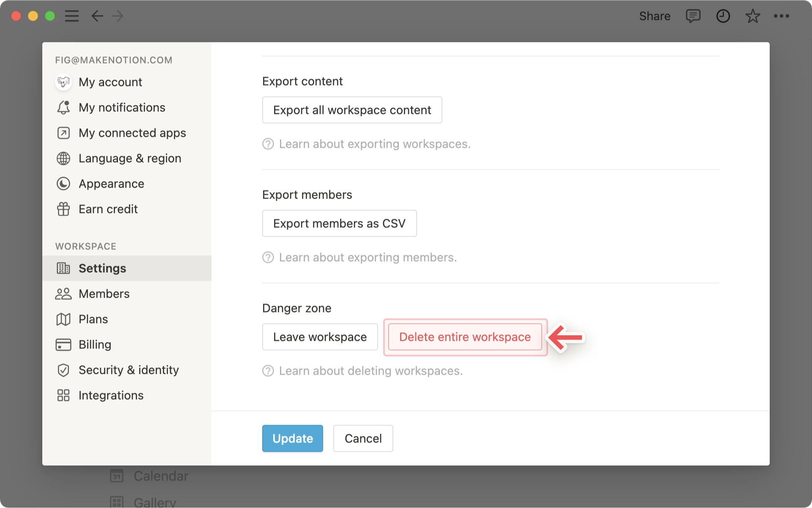The image size is (812, 508).
Task: Click Share in the top bar
Action: click(654, 16)
